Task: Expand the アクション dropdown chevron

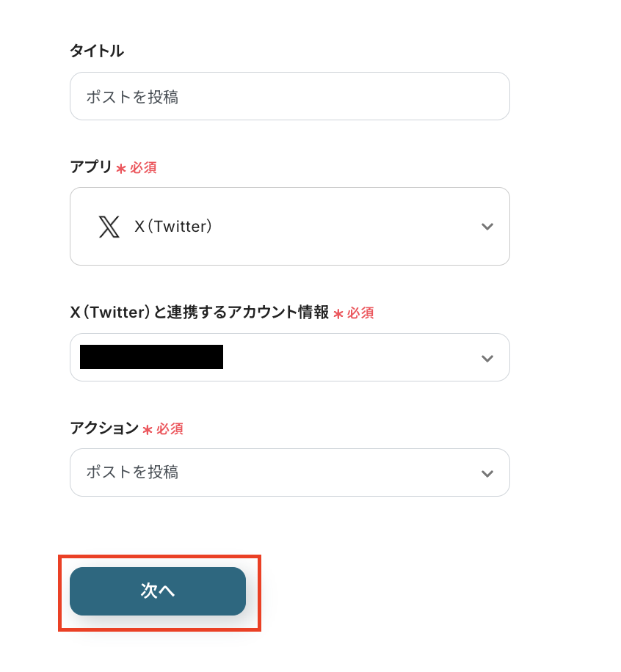Action: 487,473
